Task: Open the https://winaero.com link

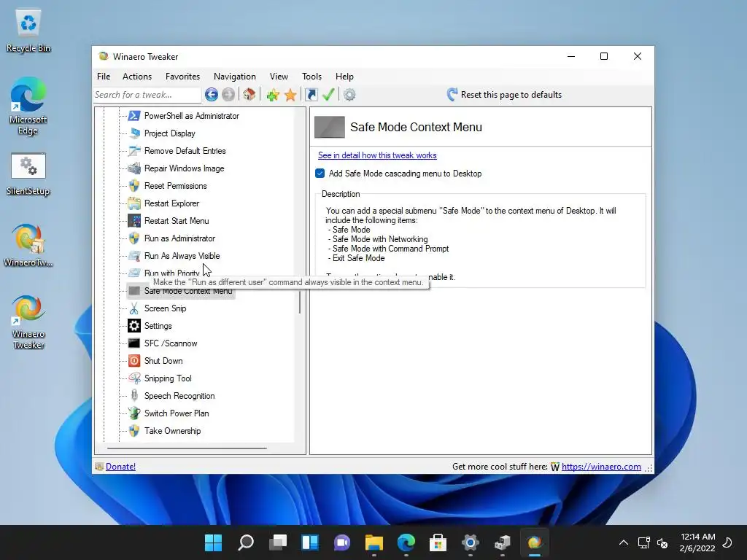Action: click(601, 467)
